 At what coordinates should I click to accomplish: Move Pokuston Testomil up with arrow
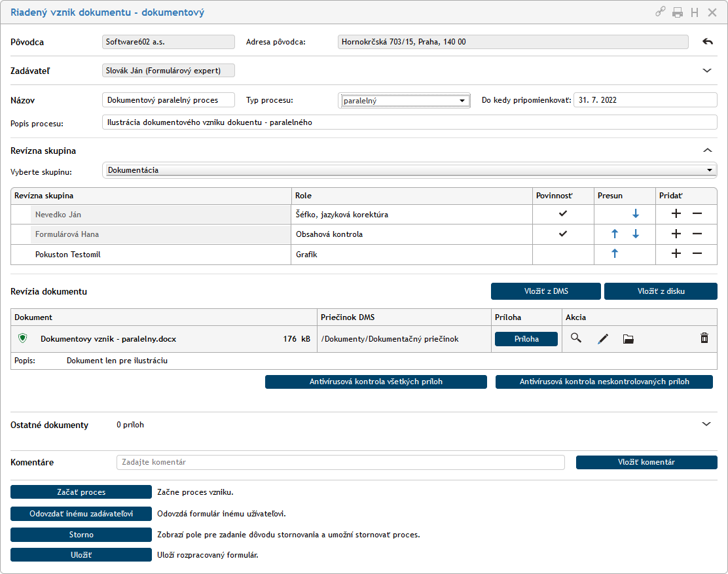pyautogui.click(x=614, y=254)
